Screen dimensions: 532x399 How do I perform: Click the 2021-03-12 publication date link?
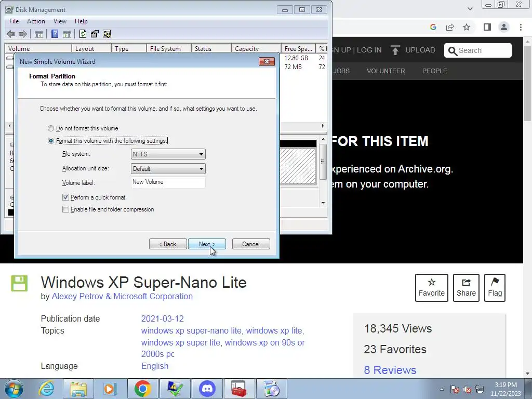click(163, 318)
